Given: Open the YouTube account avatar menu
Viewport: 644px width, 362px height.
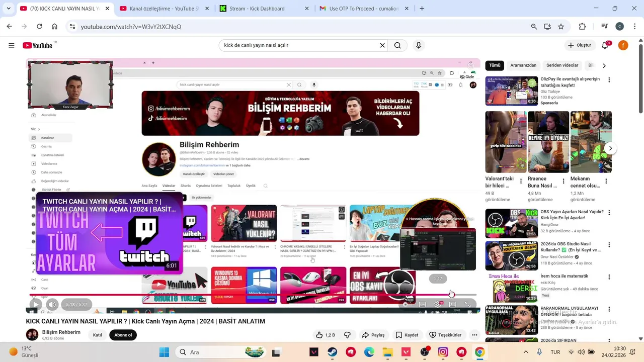Looking at the screenshot, I should (623, 45).
